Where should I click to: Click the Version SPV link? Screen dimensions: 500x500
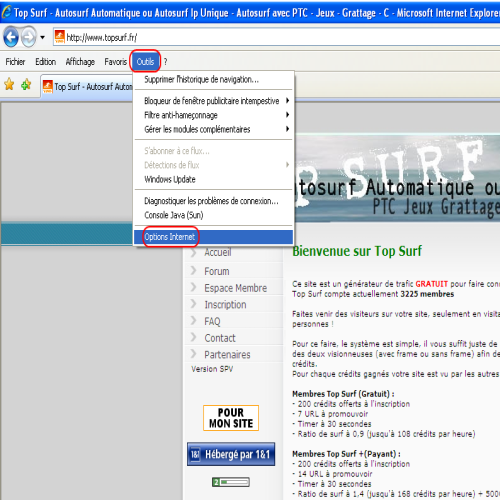coord(212,369)
